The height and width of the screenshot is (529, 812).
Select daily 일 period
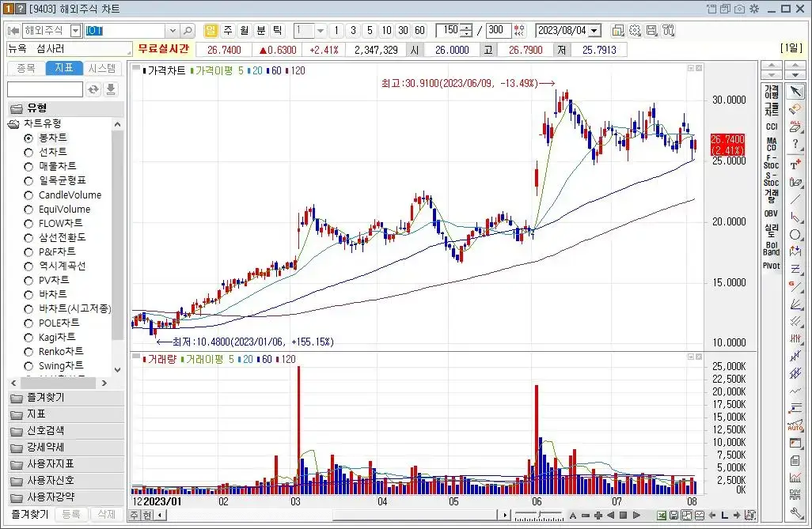211,31
